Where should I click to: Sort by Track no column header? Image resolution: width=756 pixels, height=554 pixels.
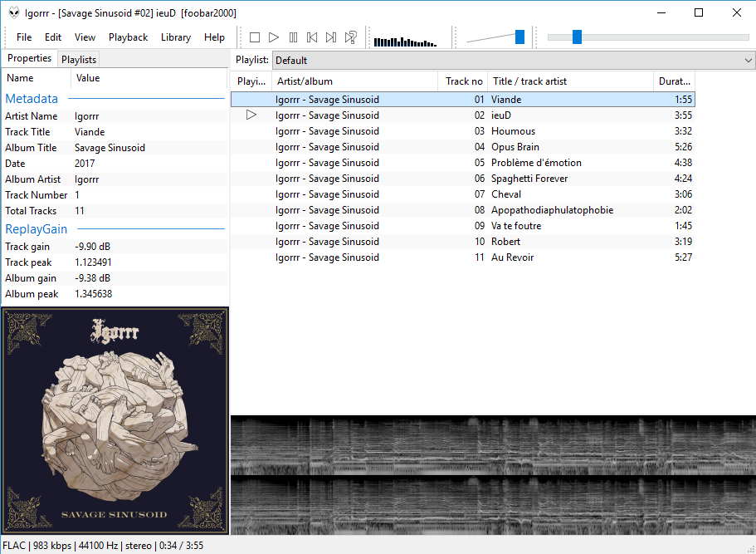click(463, 81)
